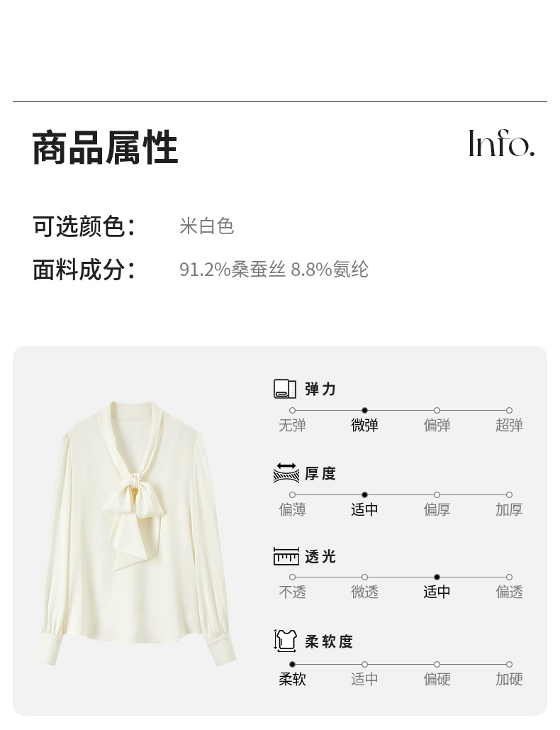Select the 偏透 transparency dot
560x730 pixels.
coord(509,577)
